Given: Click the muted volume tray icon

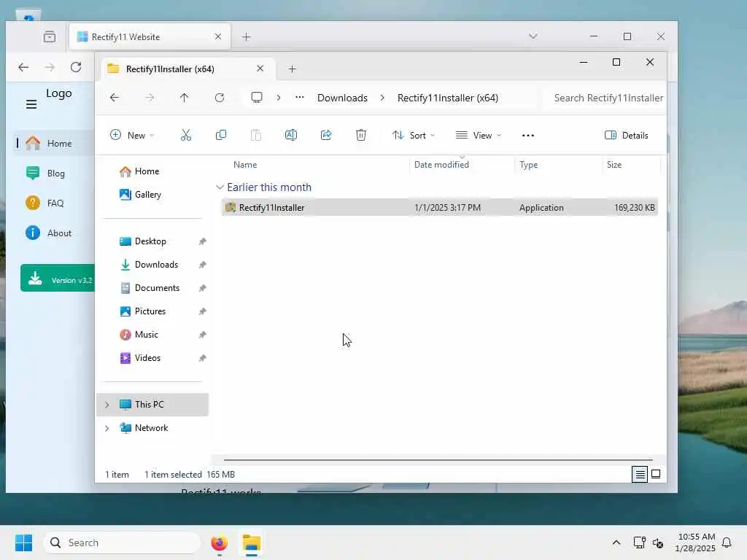Looking at the screenshot, I should (x=659, y=542).
